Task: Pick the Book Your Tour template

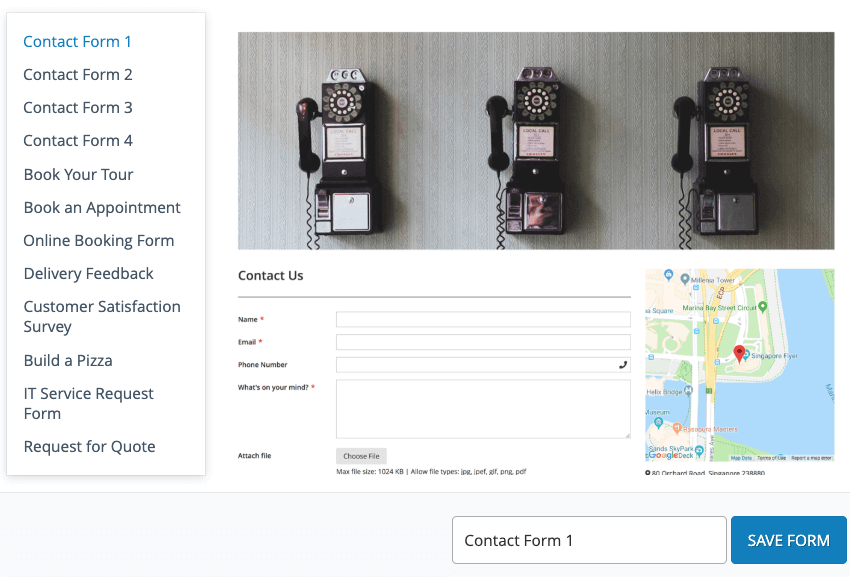Action: tap(78, 174)
